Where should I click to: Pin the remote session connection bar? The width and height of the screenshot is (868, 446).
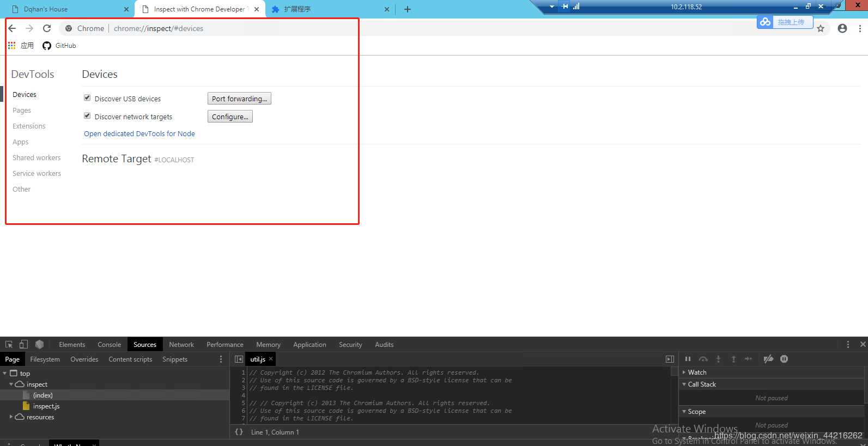[564, 7]
